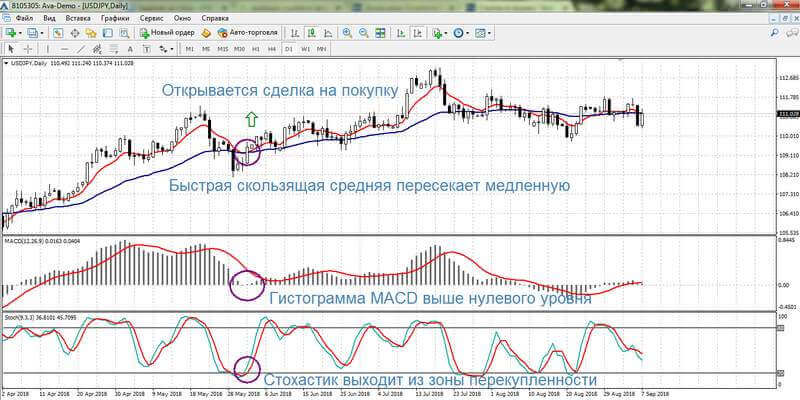Select the M5 timeframe
Screen dimensions: 800x400
(x=206, y=49)
